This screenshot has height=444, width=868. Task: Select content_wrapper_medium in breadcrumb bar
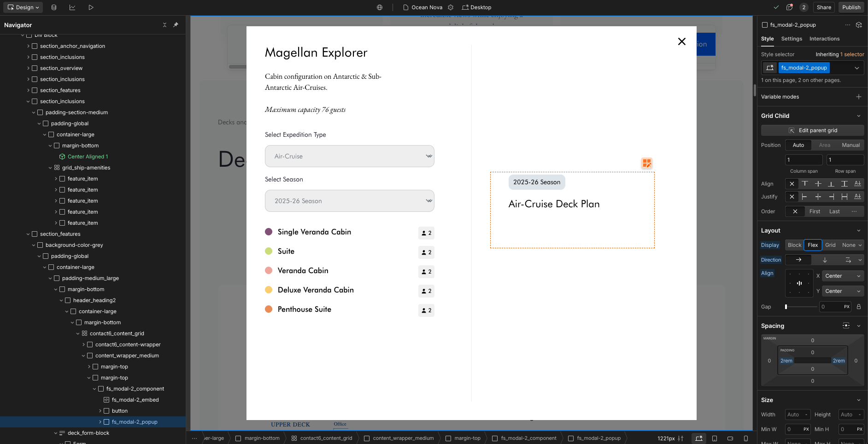(x=399, y=438)
